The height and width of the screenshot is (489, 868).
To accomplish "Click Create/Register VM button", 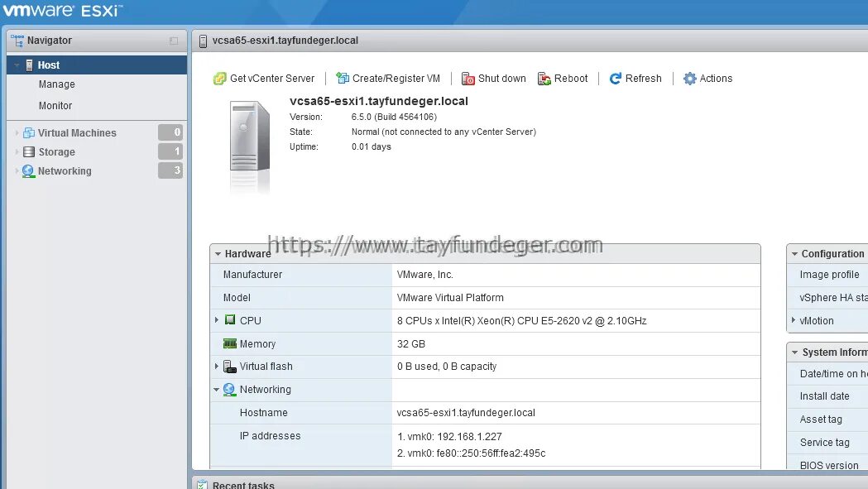I will tap(388, 79).
